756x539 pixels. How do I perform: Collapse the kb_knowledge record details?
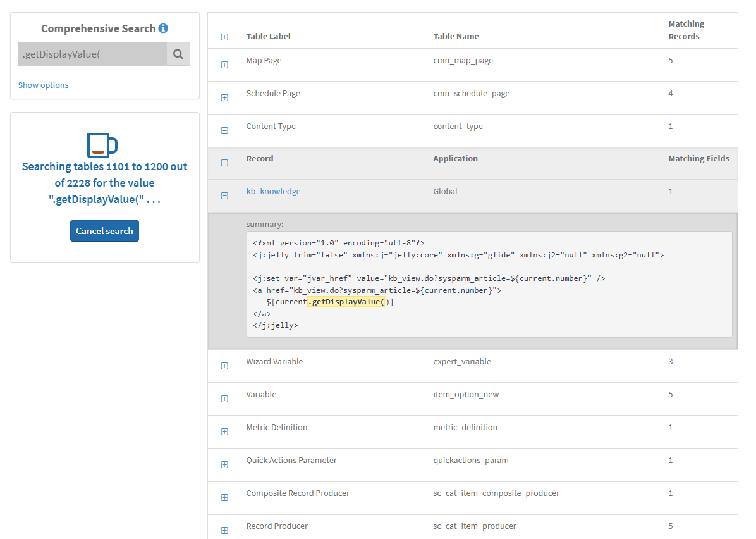(224, 195)
